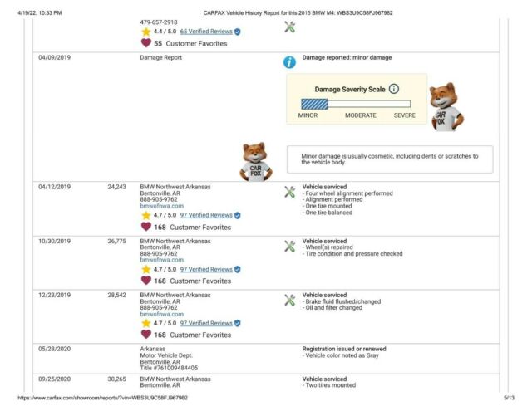Click the service wrench icon for 12/23/2019
This screenshot has height=411, width=532.
pos(290,300)
